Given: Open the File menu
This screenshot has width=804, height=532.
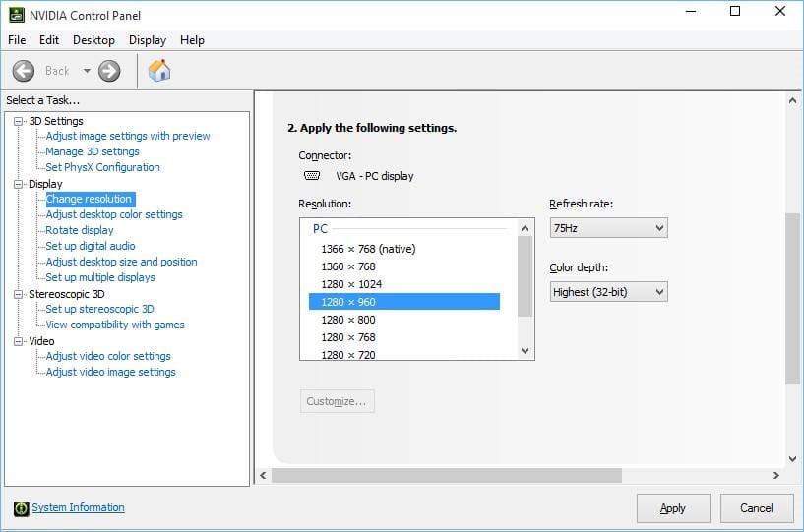Looking at the screenshot, I should coord(17,40).
